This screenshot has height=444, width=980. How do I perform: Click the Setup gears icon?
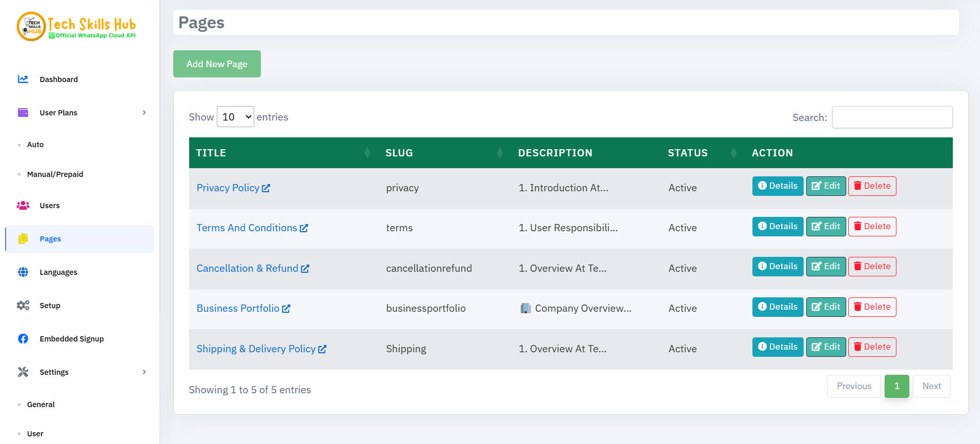23,306
